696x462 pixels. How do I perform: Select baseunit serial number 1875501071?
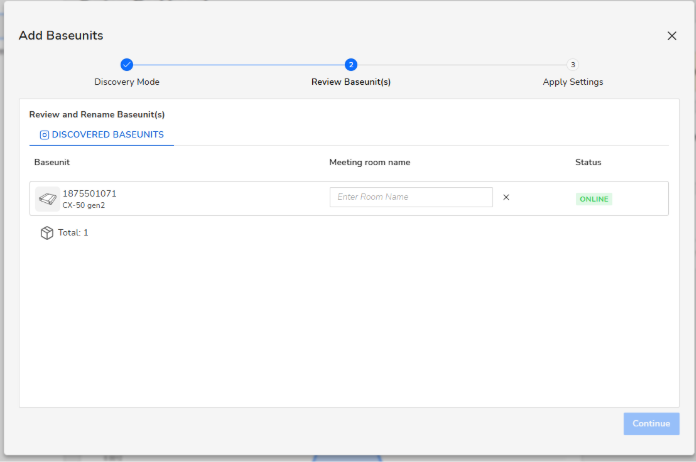[89, 193]
